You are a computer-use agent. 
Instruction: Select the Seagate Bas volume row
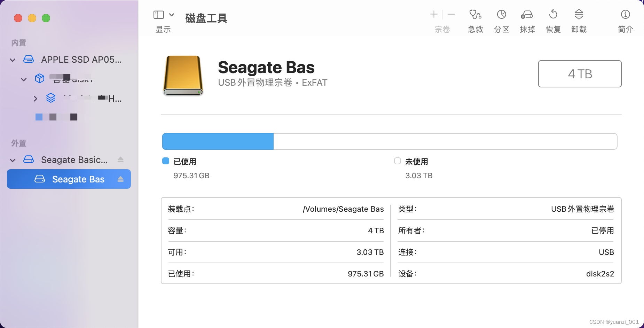(69, 179)
